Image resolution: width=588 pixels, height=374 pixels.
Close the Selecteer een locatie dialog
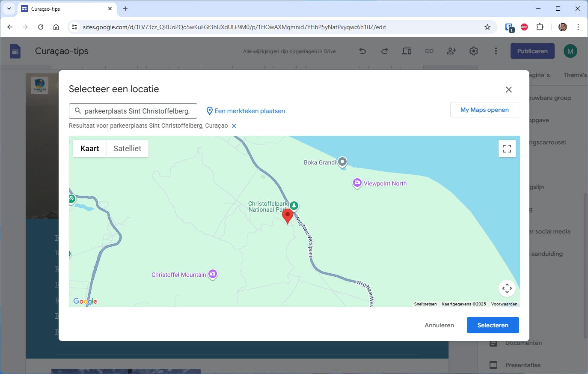point(508,90)
